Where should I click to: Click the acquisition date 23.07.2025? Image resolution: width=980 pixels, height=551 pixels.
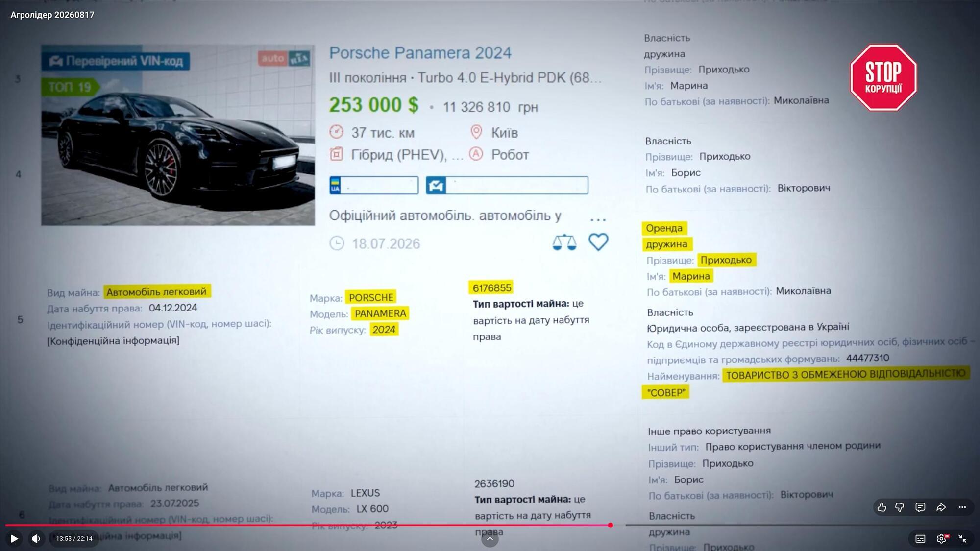click(174, 503)
